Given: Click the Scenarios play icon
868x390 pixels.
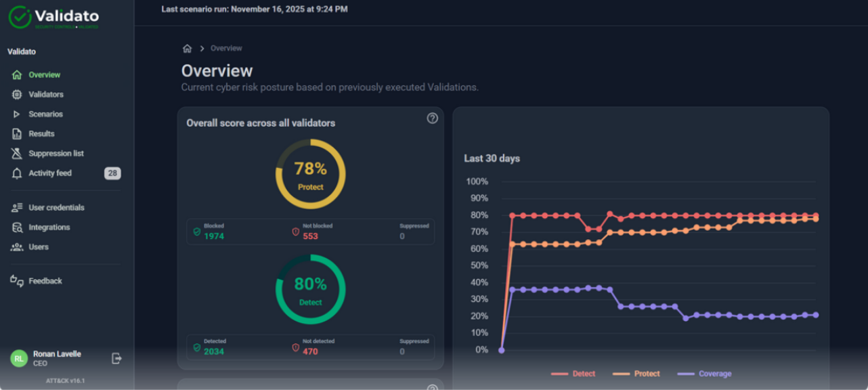Looking at the screenshot, I should point(17,114).
